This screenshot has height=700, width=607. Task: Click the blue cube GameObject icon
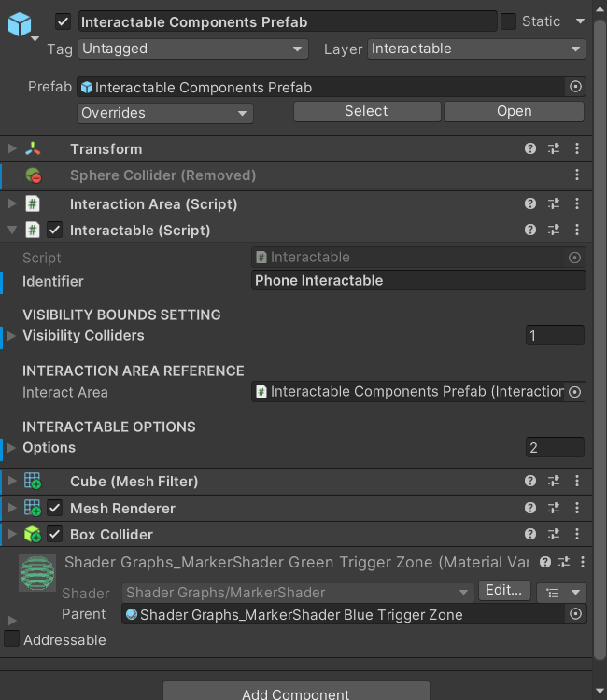click(x=20, y=24)
